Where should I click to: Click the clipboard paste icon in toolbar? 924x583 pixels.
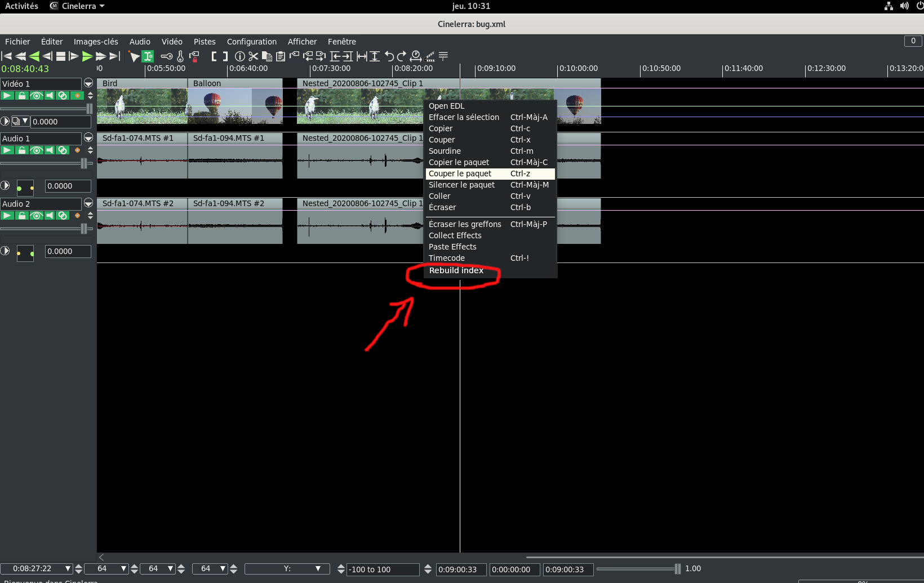280,56
